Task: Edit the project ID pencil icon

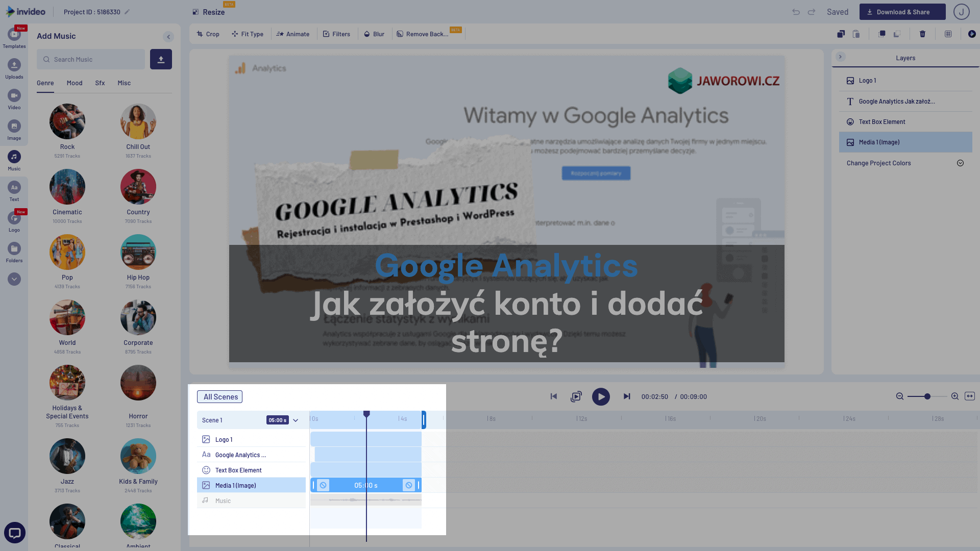Action: click(127, 12)
